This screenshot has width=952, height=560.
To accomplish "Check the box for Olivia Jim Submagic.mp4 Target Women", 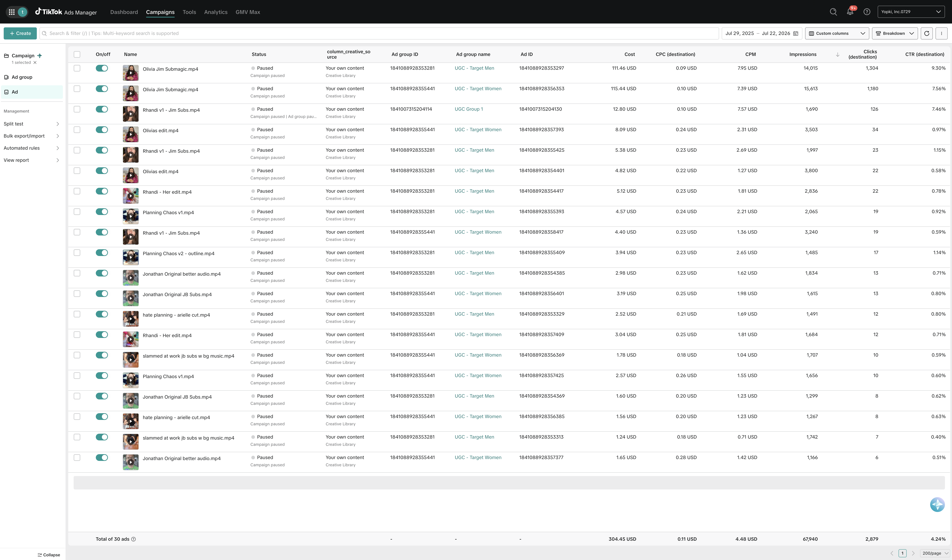I will point(77,89).
